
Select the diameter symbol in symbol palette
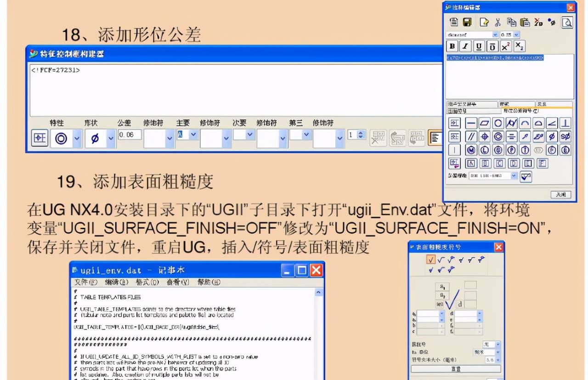click(x=551, y=136)
